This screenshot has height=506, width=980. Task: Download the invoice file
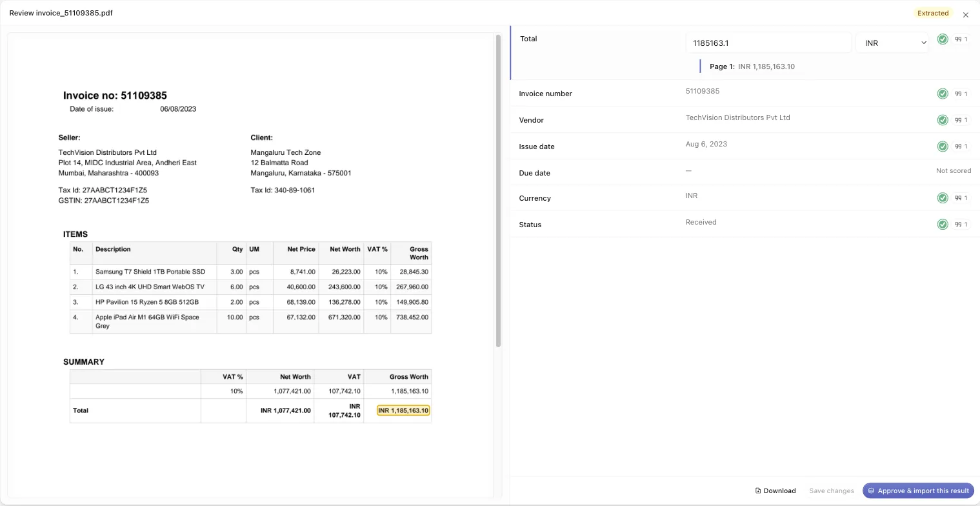(775, 491)
